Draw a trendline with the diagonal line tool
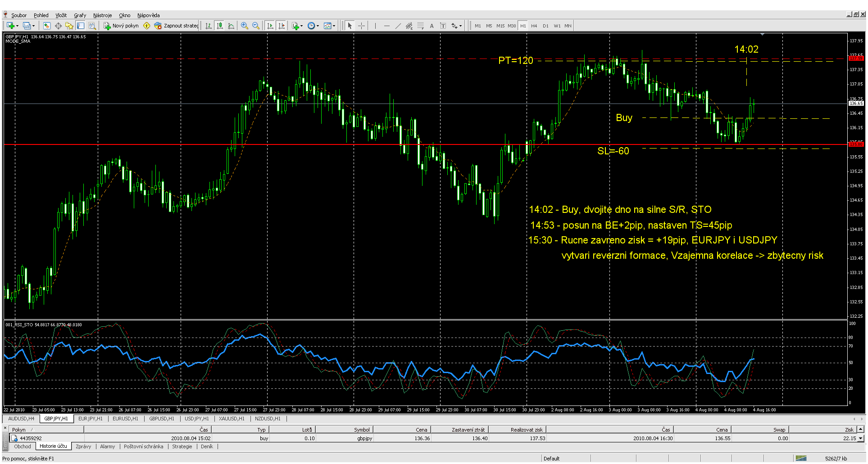 pyautogui.click(x=398, y=26)
